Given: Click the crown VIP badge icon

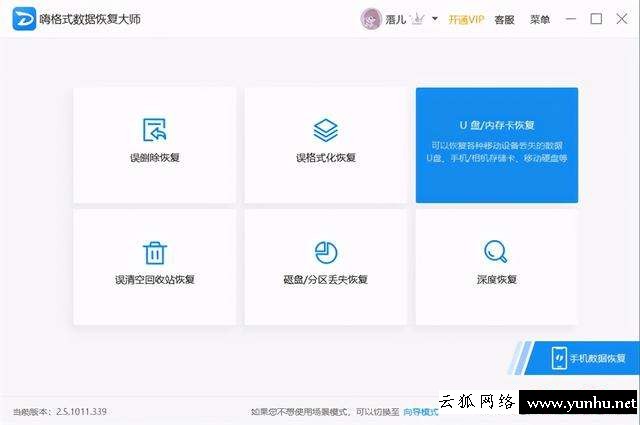Looking at the screenshot, I should (418, 19).
